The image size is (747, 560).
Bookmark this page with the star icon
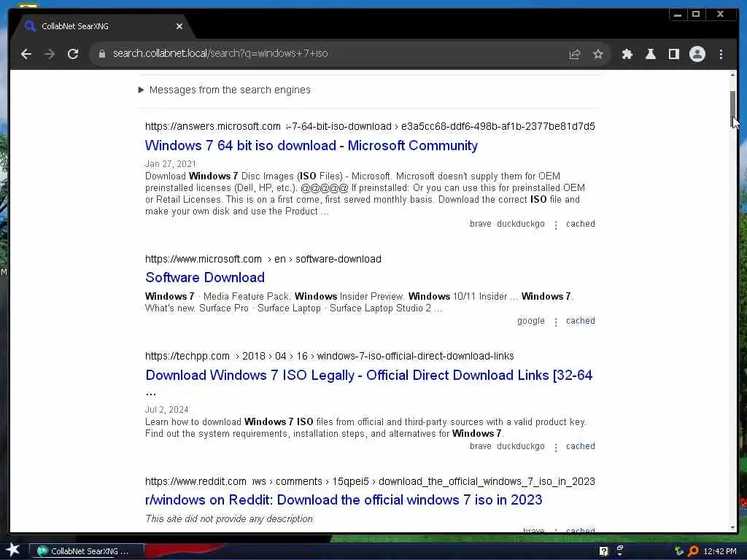tap(598, 54)
